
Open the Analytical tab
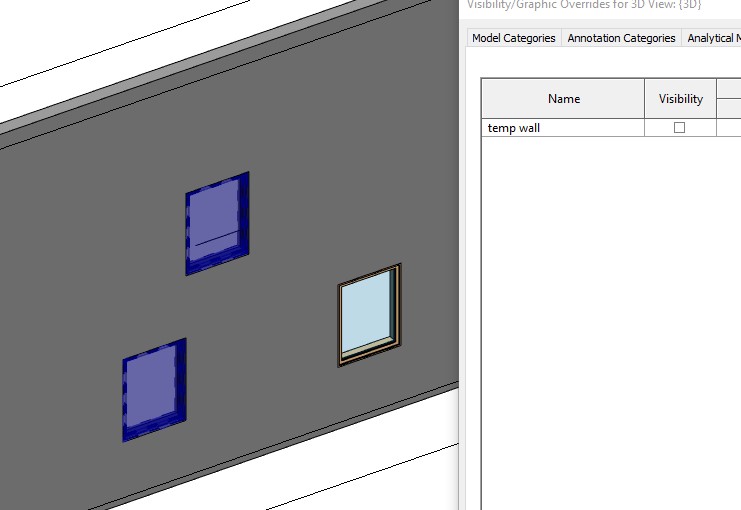point(711,38)
